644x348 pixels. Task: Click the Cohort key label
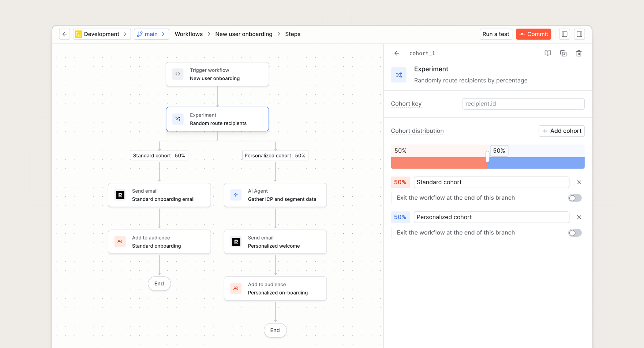click(x=406, y=104)
